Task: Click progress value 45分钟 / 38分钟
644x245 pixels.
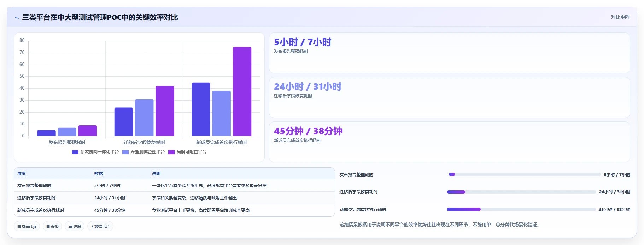Action: (614, 210)
